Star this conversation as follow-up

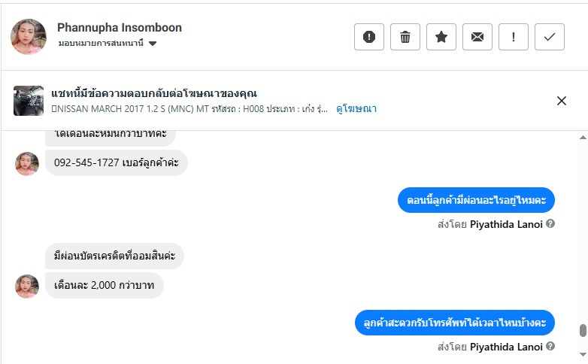click(441, 37)
